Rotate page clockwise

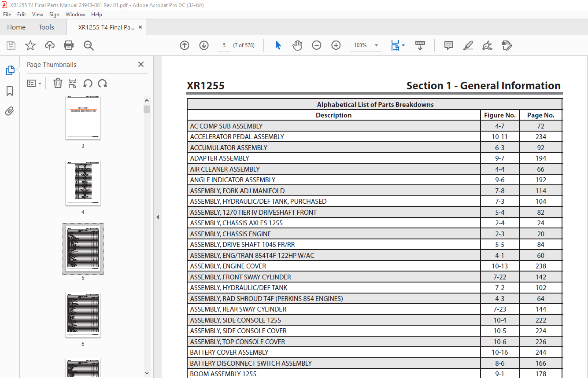pos(103,83)
